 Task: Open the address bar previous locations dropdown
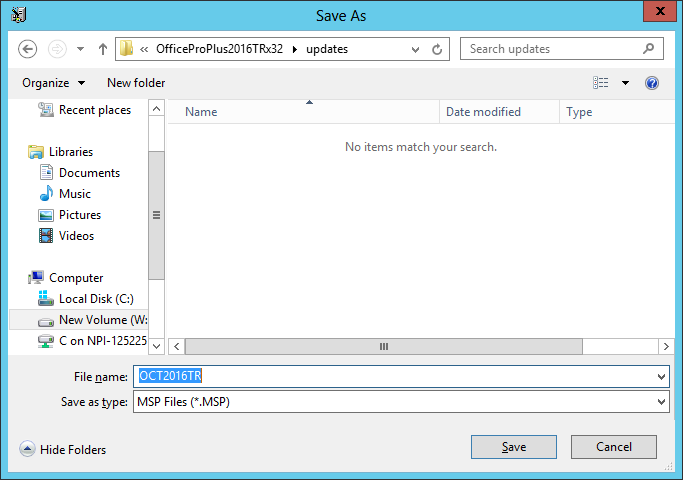(x=416, y=50)
